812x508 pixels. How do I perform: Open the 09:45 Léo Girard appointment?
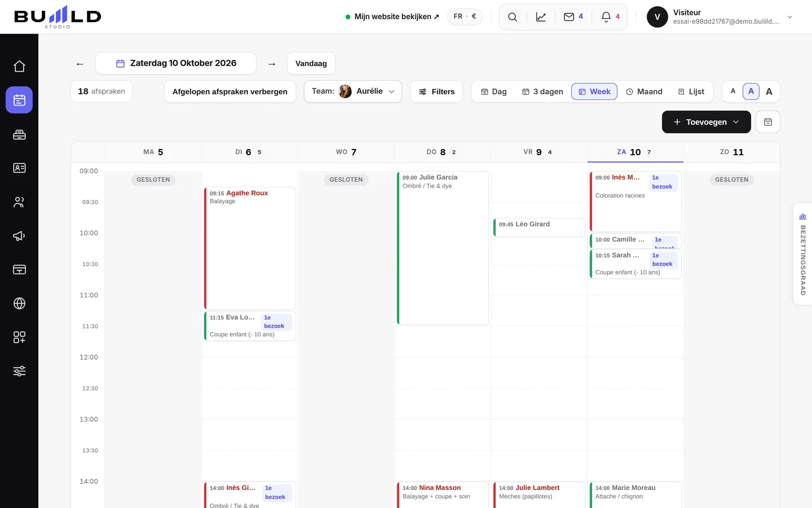539,227
